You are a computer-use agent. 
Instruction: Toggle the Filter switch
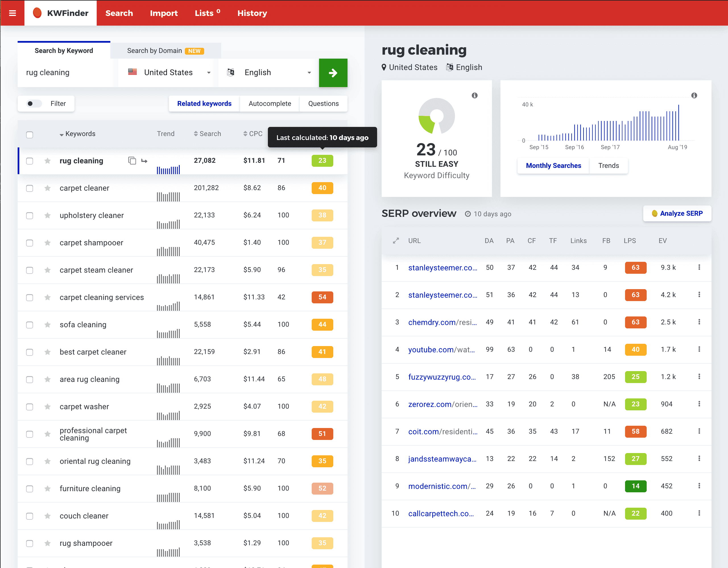[34, 104]
